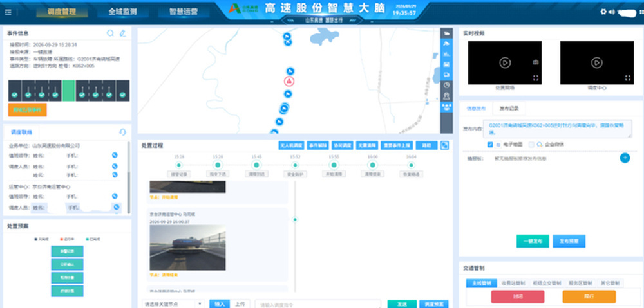This screenshot has width=644, height=308.
Task: Add a 情报板 with the plus button
Action: pyautogui.click(x=625, y=158)
